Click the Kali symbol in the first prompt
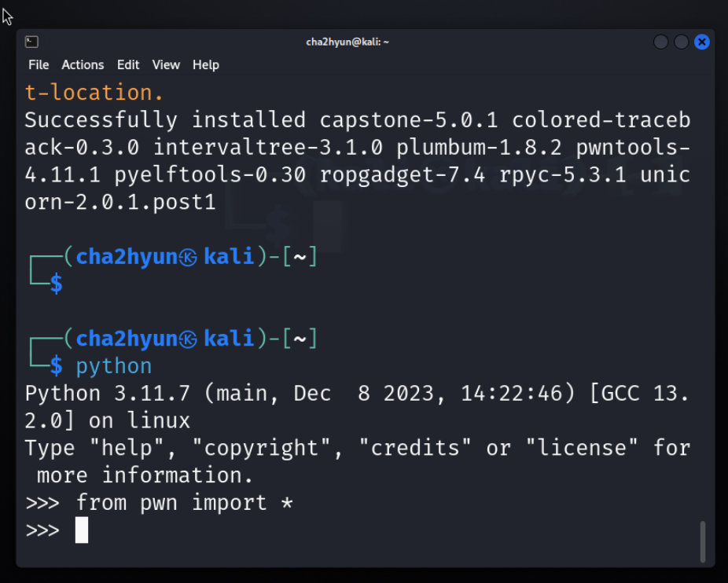Screen dimensions: 728x583 coord(188,257)
